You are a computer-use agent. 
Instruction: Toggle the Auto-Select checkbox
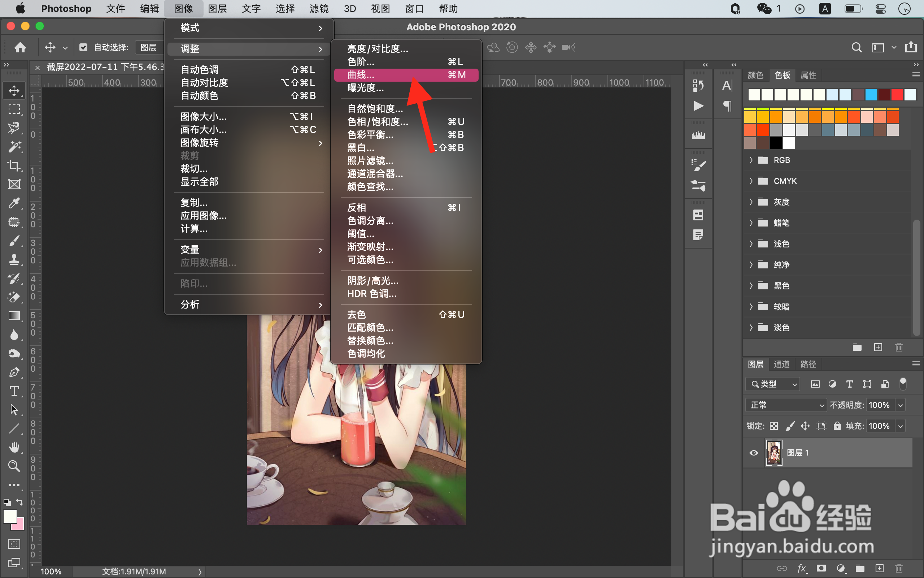(x=83, y=47)
